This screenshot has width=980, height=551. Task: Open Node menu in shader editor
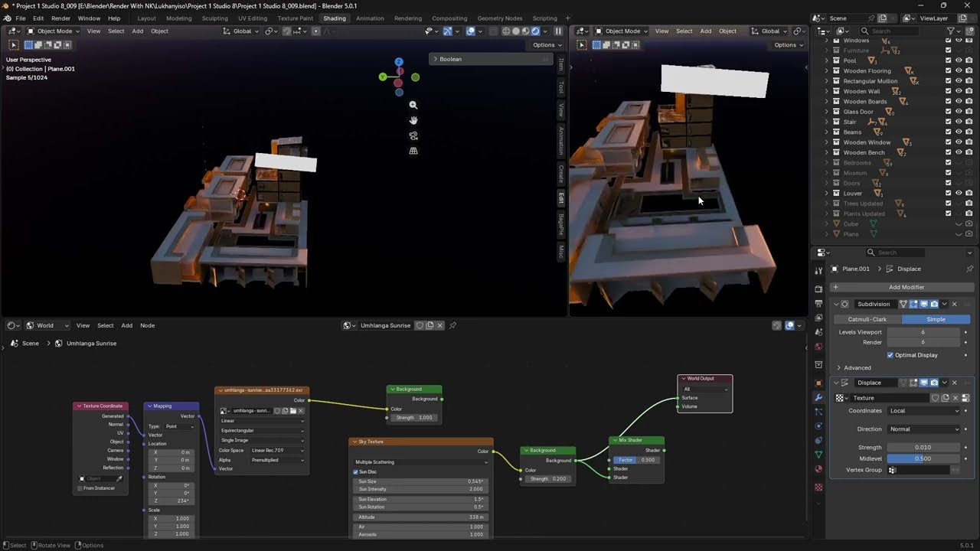[147, 325]
